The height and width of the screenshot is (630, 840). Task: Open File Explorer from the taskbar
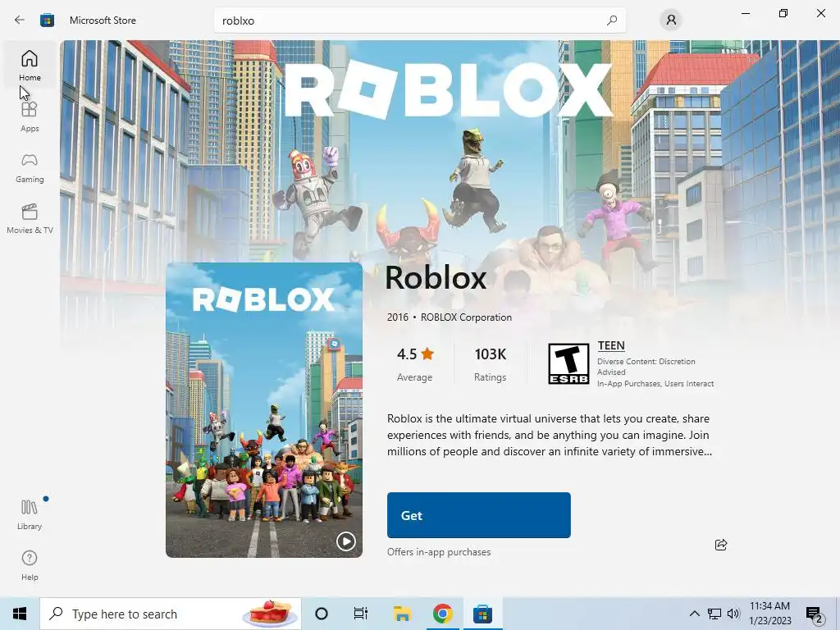pyautogui.click(x=402, y=614)
